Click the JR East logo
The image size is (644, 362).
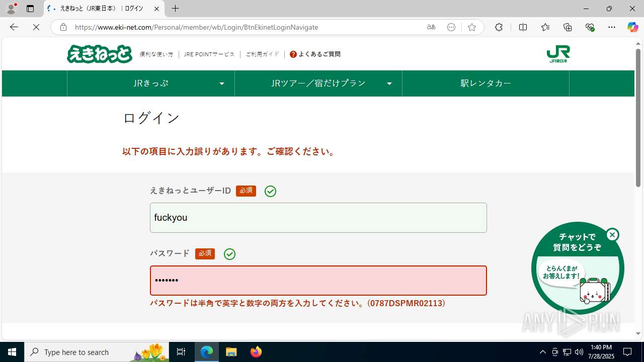[x=558, y=54]
